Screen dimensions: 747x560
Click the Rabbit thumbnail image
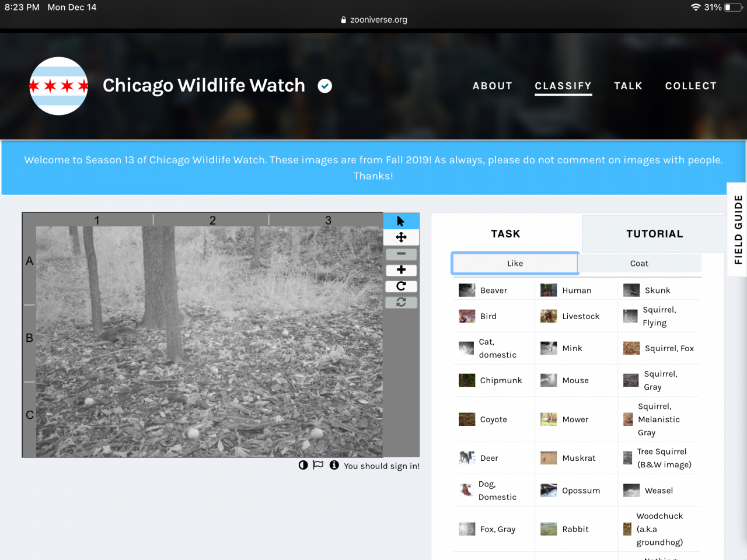549,529
